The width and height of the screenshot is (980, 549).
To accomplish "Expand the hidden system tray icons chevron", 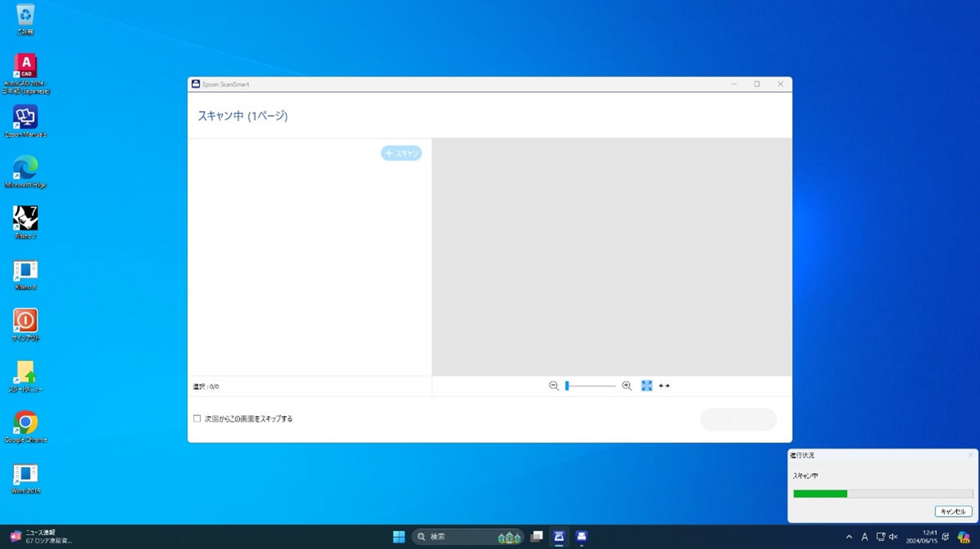I will pos(849,537).
